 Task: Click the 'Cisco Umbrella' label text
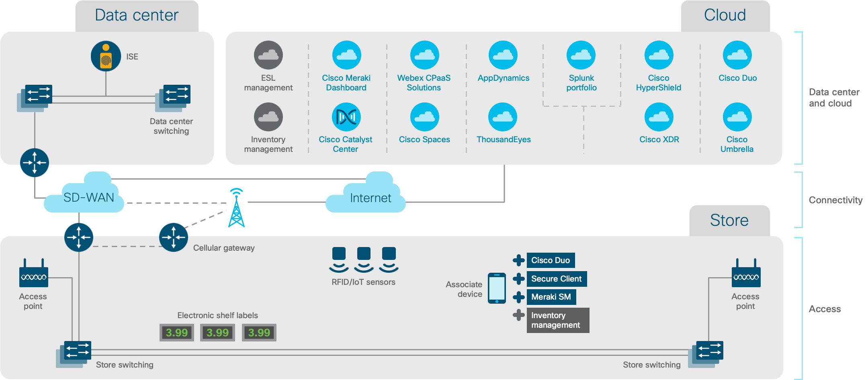click(737, 144)
